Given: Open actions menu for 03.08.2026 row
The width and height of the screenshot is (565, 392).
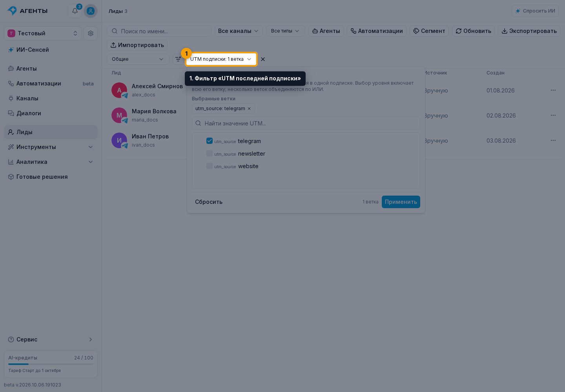Looking at the screenshot, I should [553, 140].
